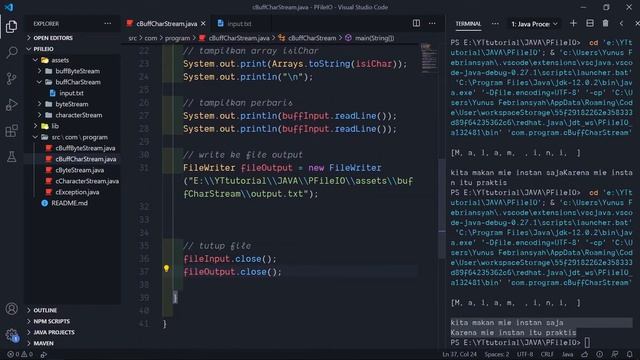Close the cBuffCharStream.java tab

[x=203, y=24]
